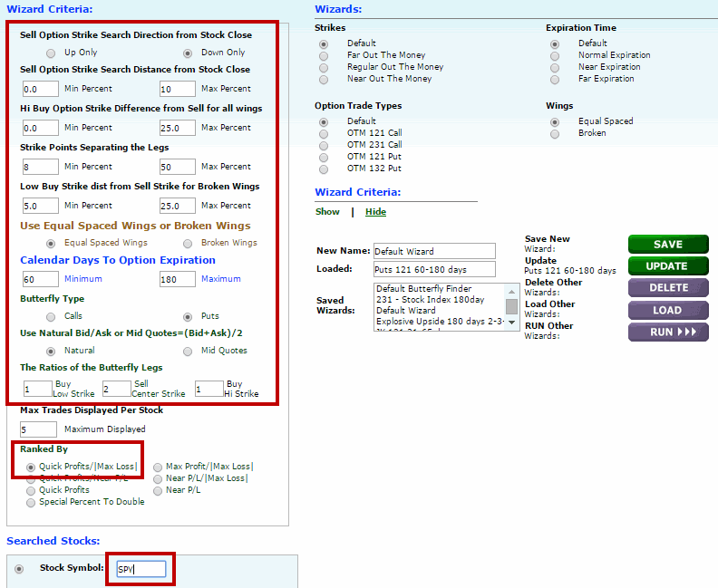Click Saved Wizards scroll down arrow
718x588 pixels.
coord(511,323)
